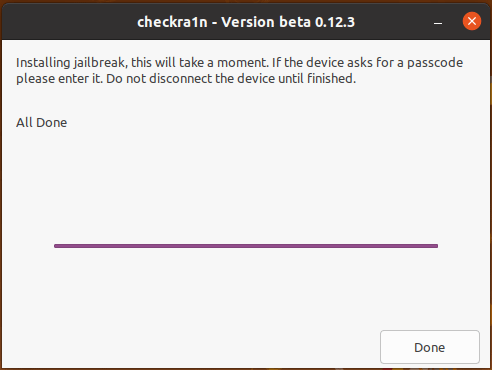Click 'Do not disconnect the device' sentence
The width and height of the screenshot is (492, 370).
point(191,79)
